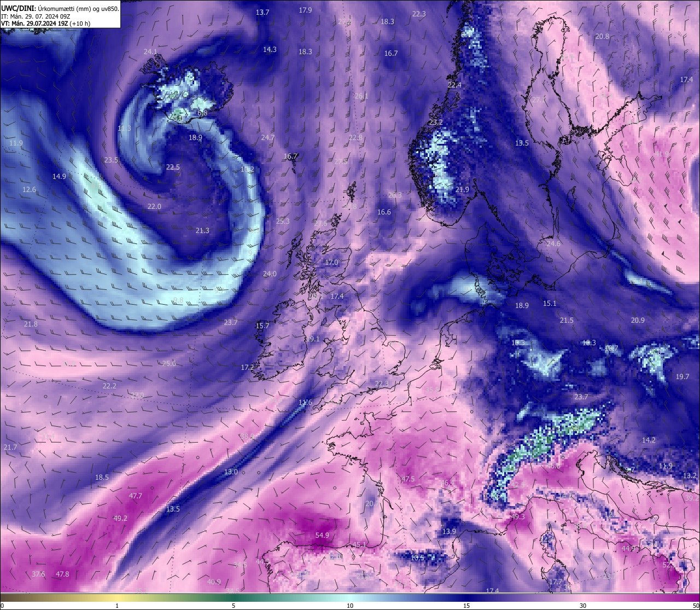Click the 24.6 value over the Baltic

pos(553,243)
